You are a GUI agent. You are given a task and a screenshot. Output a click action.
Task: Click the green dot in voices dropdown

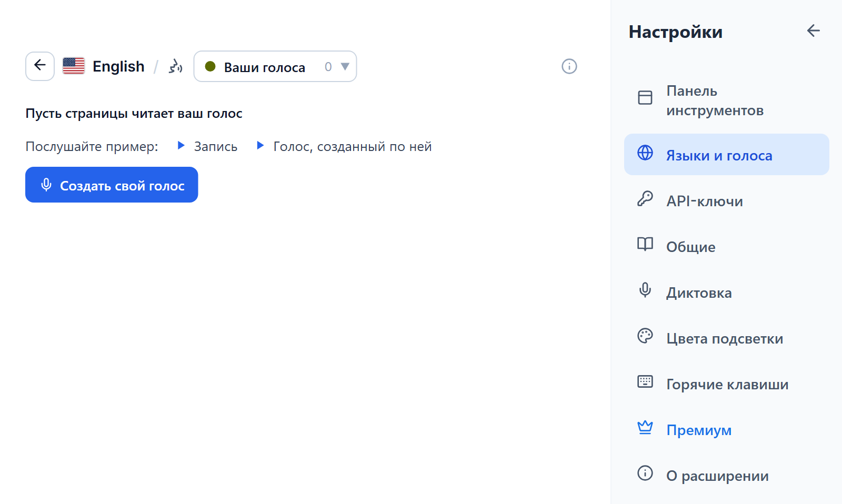click(210, 66)
